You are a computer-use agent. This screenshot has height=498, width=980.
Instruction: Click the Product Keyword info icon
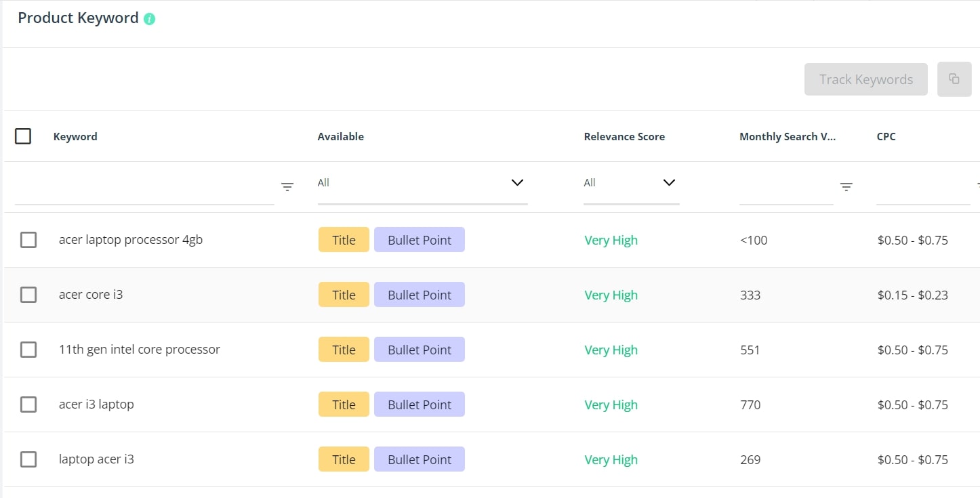point(150,19)
